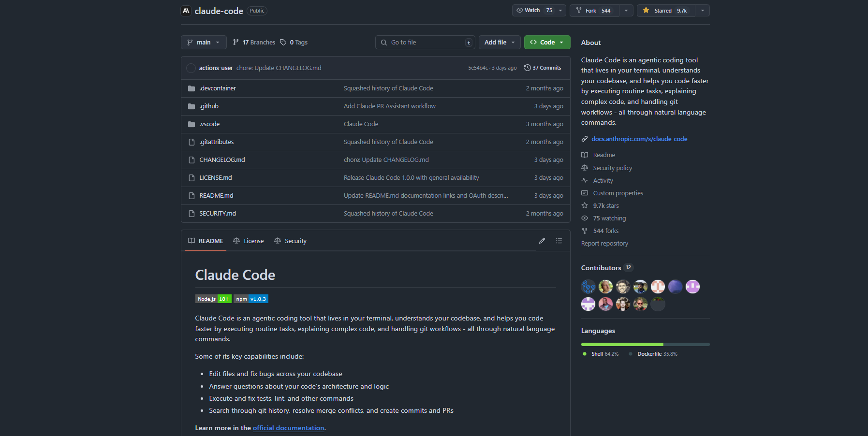Click the pulse icon next to Activity

click(585, 180)
